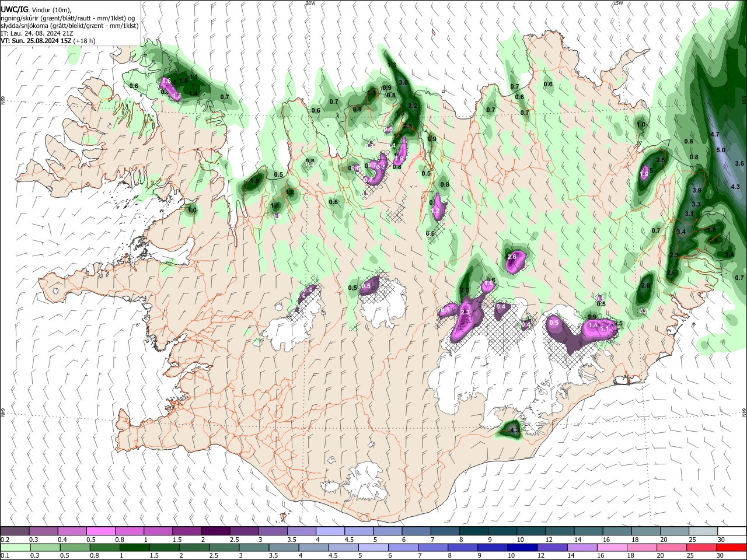
Task: Click the 'IT: Lau. 24. 08. 2024 21Z' line
Action: point(37,33)
